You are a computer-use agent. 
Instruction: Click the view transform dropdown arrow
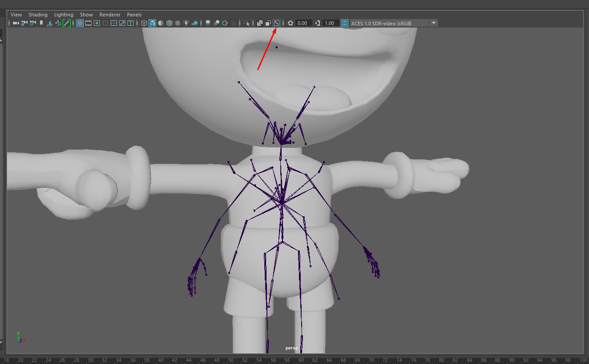434,23
